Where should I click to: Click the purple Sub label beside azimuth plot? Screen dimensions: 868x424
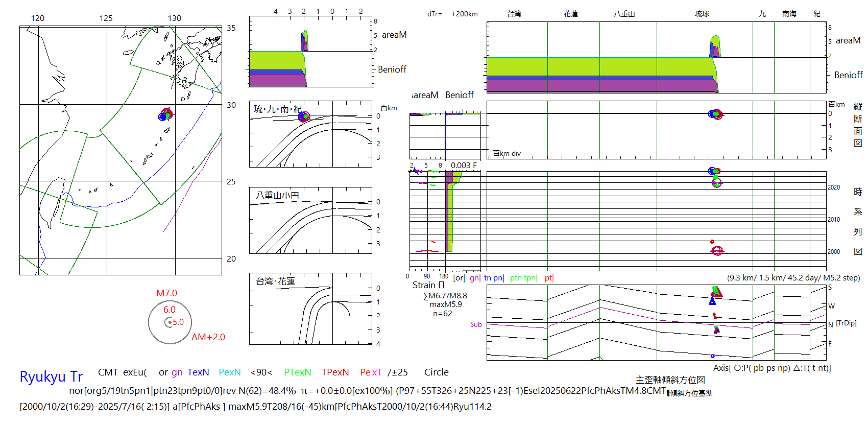click(476, 324)
